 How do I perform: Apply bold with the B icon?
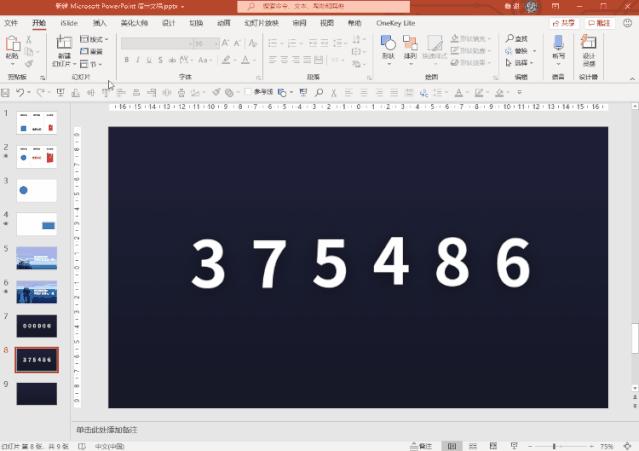click(x=127, y=60)
